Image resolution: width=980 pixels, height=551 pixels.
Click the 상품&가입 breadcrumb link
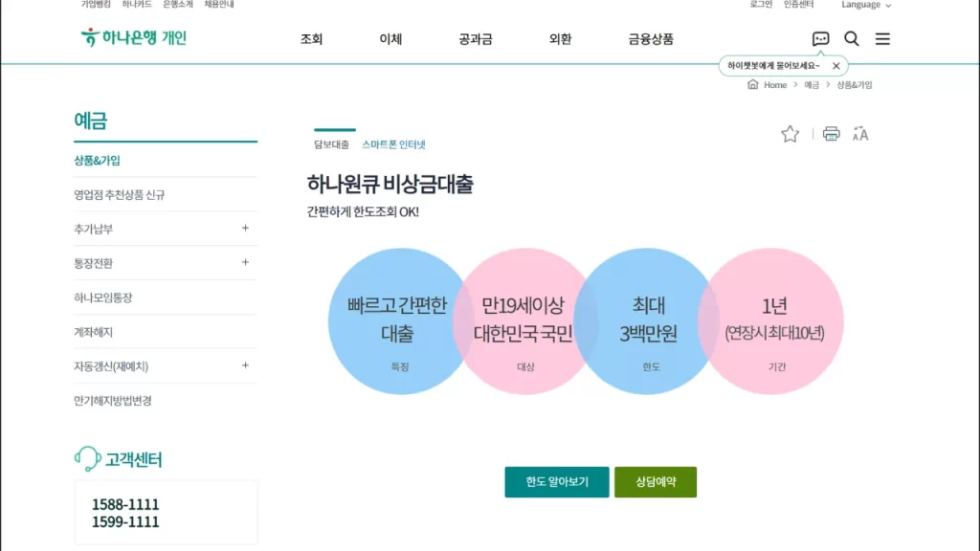pos(855,85)
